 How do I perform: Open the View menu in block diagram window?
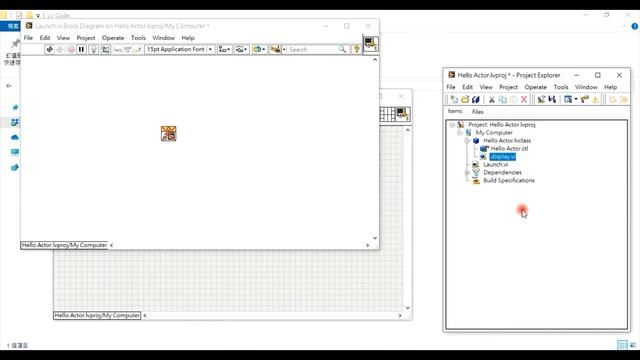[x=63, y=38]
